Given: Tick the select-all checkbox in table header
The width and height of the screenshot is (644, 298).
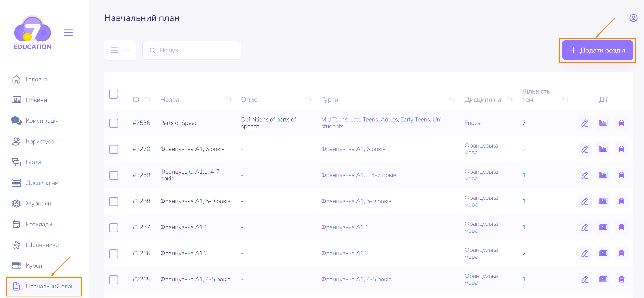Looking at the screenshot, I should coord(113,94).
